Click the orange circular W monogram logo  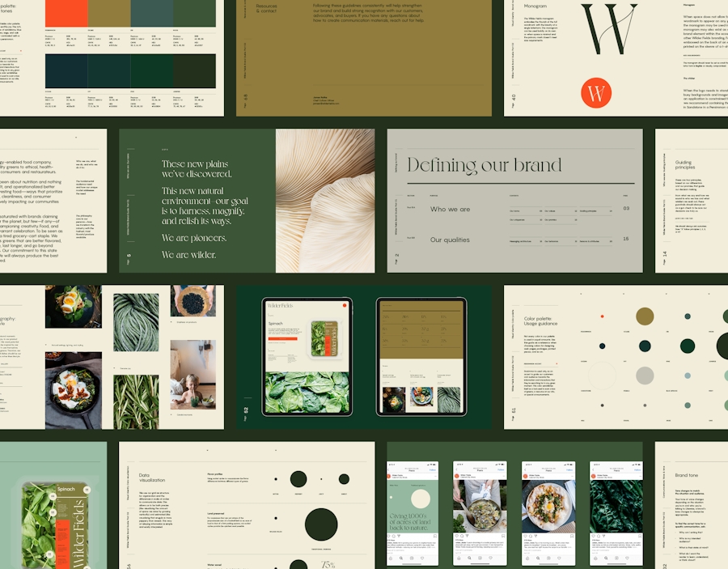coord(596,93)
